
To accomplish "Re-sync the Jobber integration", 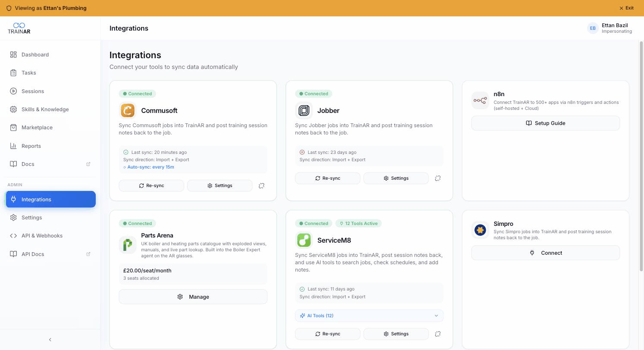I will [x=328, y=178].
